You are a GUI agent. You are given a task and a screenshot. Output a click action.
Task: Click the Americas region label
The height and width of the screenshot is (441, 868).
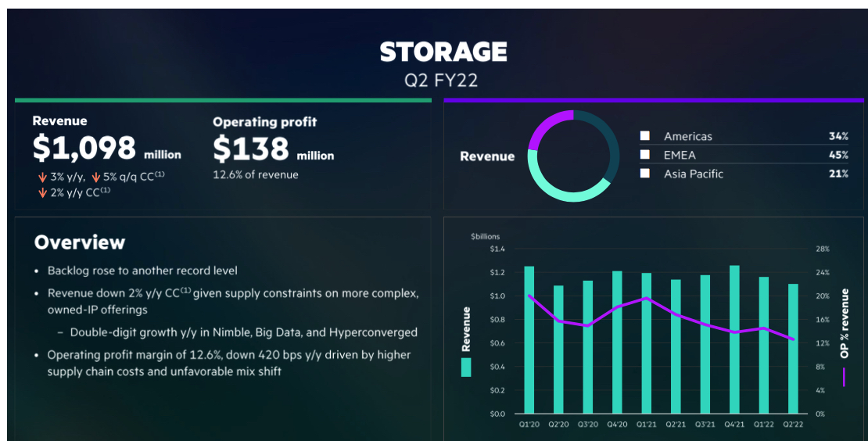coord(688,136)
